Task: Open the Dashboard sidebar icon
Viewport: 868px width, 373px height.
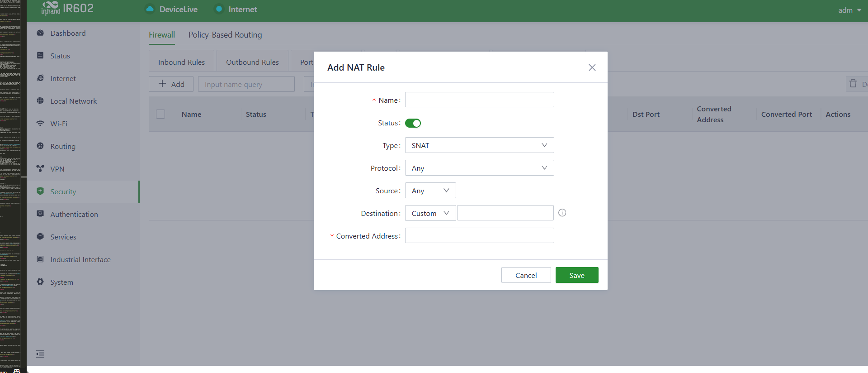Action: coord(40,33)
